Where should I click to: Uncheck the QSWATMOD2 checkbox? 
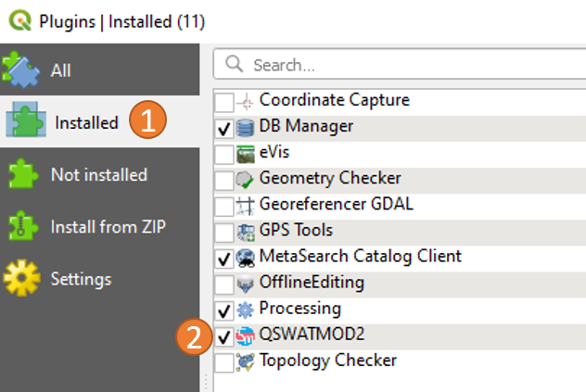click(x=224, y=336)
